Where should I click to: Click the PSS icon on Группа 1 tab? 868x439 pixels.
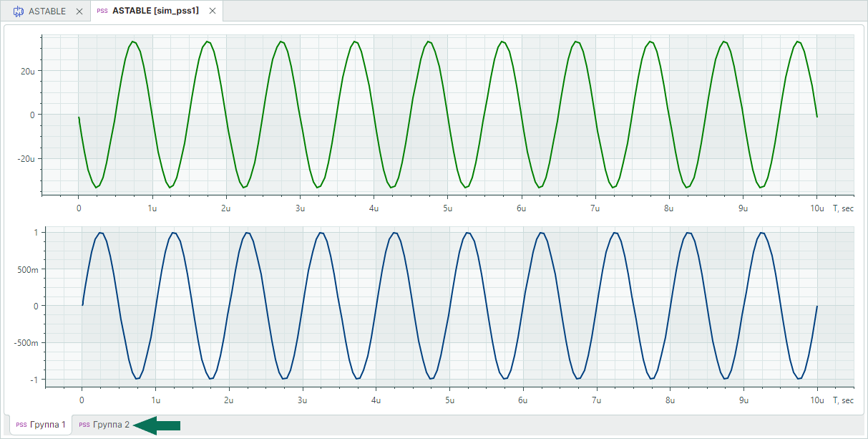coord(22,425)
